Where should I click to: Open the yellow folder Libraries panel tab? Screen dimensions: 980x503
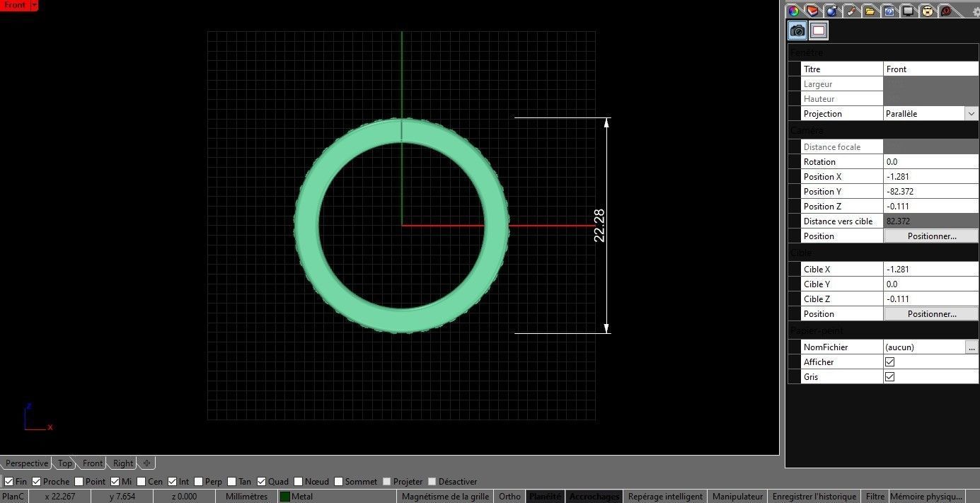[870, 11]
